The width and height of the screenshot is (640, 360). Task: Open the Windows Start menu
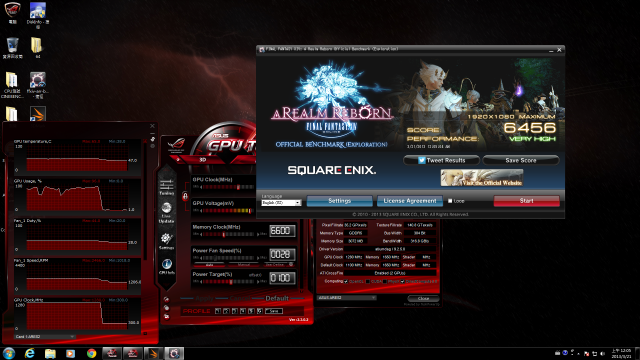pyautogui.click(x=9, y=353)
